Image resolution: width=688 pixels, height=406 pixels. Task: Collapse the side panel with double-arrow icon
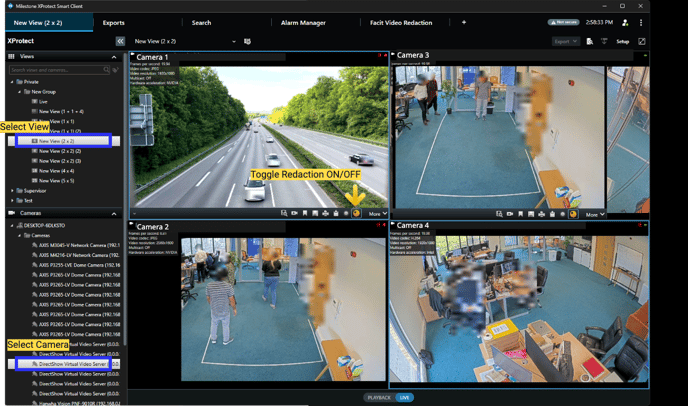pyautogui.click(x=120, y=41)
